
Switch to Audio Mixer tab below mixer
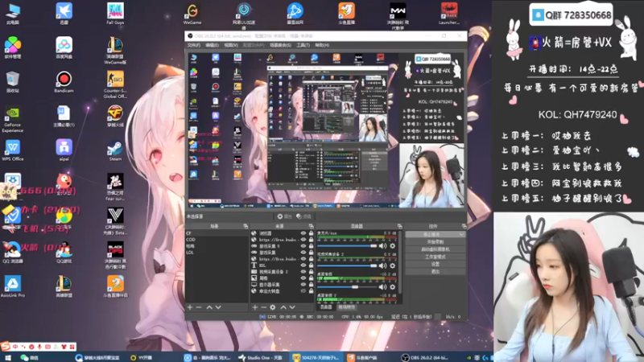pos(326,307)
